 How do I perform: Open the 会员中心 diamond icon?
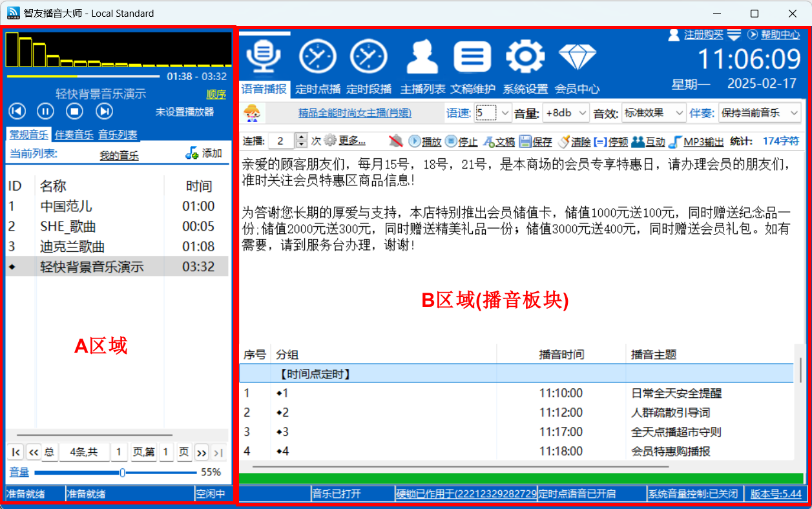(577, 57)
